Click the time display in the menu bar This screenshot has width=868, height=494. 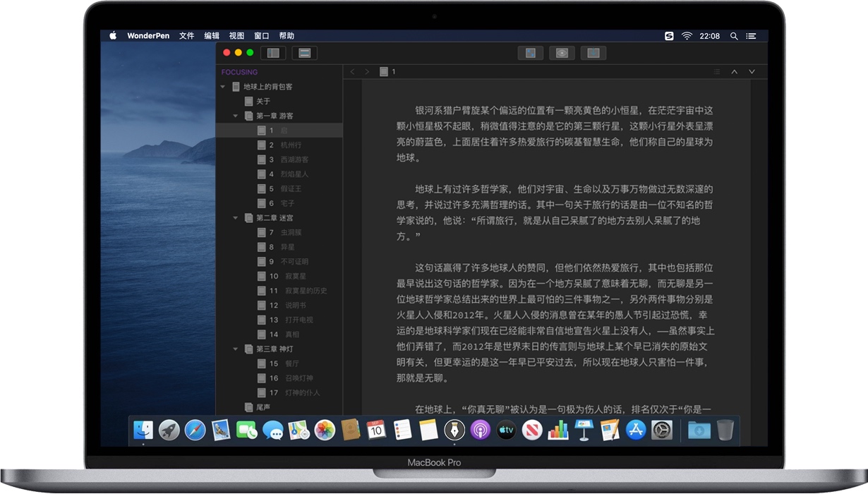711,35
